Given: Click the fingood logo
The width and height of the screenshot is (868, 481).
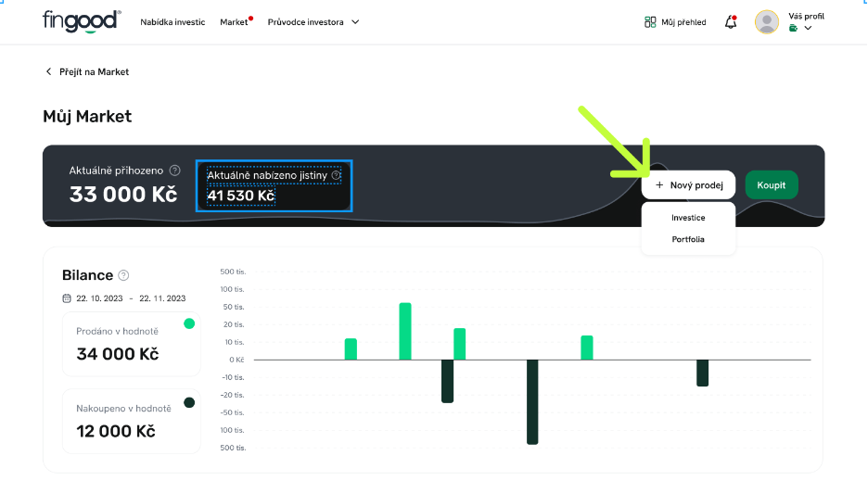Looking at the screenshot, I should coord(82,21).
